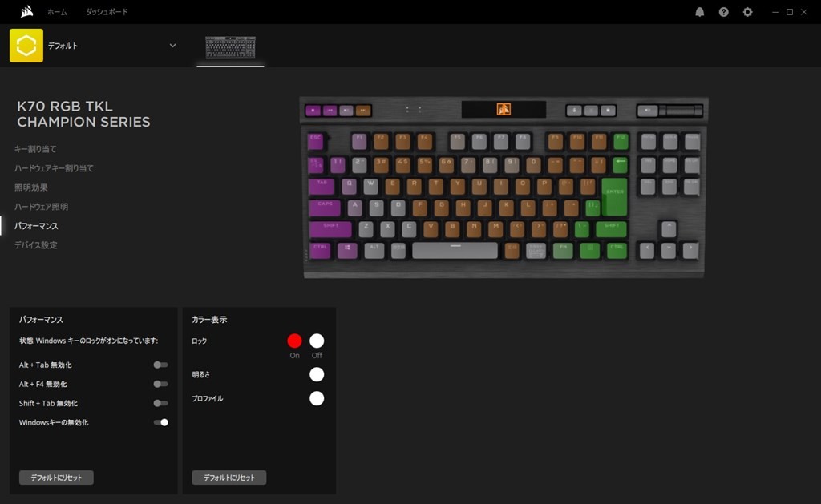Click the green FN key on keyboard
Screen dimensions: 821x504
tap(563, 250)
